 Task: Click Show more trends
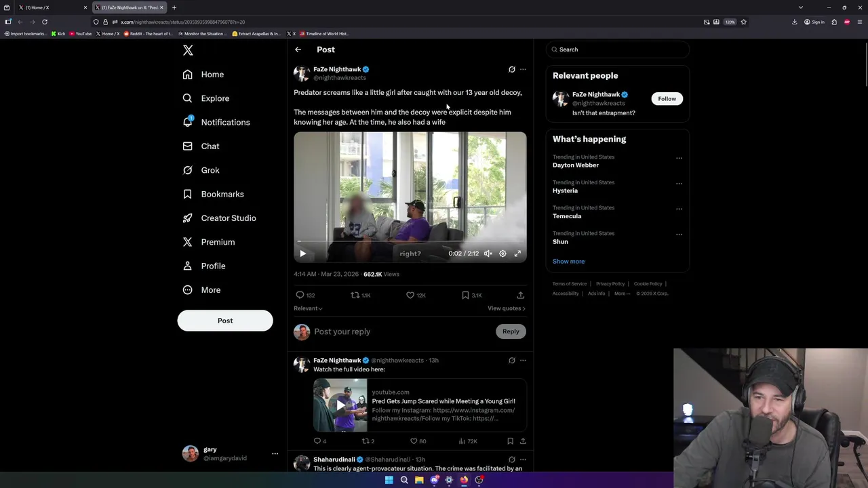568,262
